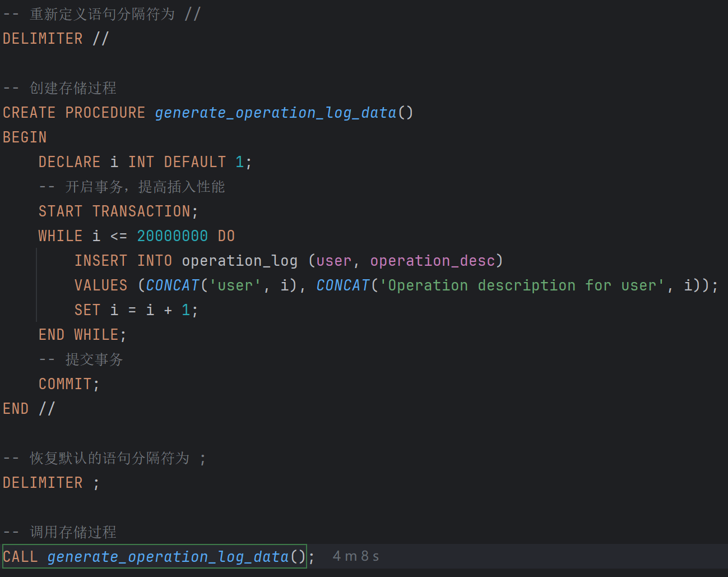Click the execution time label showing 4 m 8 s

[x=355, y=556]
